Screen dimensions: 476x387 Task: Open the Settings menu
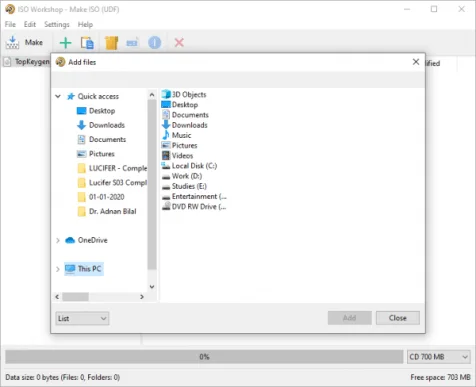click(x=57, y=24)
